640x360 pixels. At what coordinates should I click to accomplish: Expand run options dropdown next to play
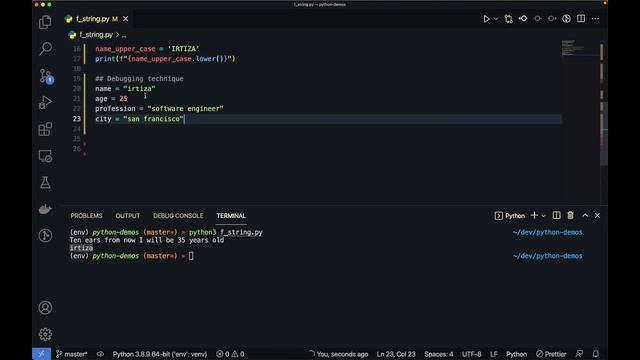click(x=496, y=19)
